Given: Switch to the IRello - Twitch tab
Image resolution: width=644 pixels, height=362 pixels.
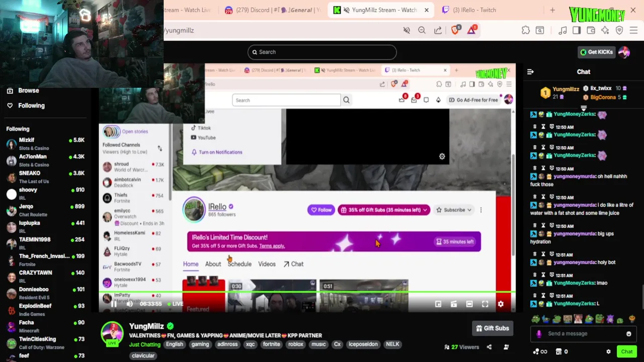Looking at the screenshot, I should [474, 10].
